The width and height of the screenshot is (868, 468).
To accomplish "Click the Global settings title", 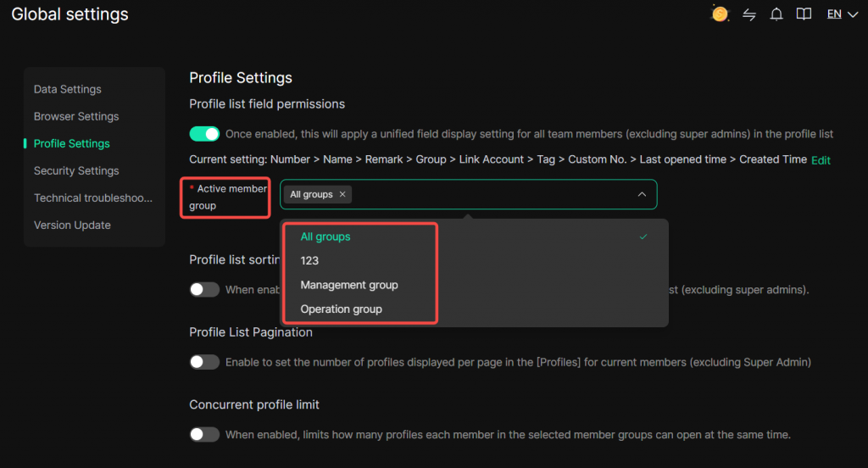I will pyautogui.click(x=70, y=14).
